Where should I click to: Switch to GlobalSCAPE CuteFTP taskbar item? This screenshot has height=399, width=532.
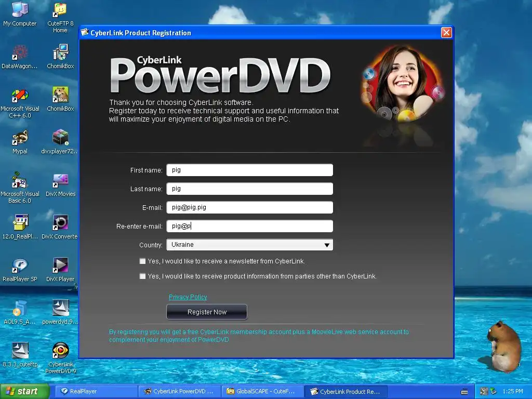pyautogui.click(x=263, y=392)
